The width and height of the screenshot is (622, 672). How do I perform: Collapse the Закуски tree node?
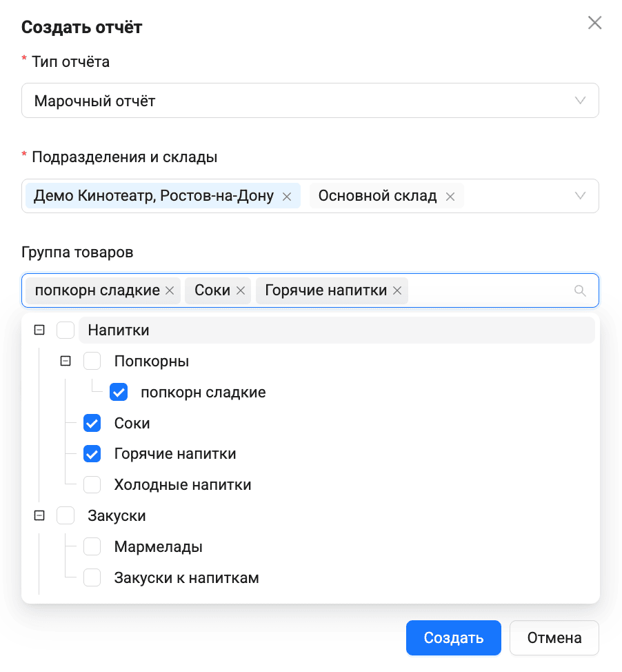tap(39, 515)
